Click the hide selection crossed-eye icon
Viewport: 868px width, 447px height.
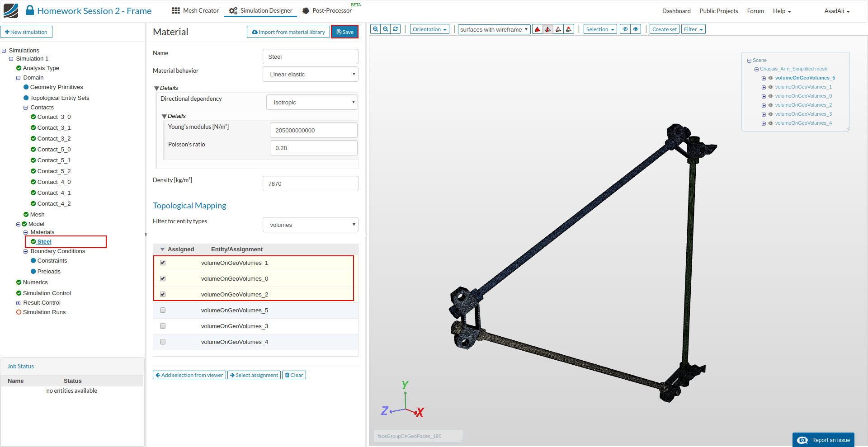pos(625,29)
